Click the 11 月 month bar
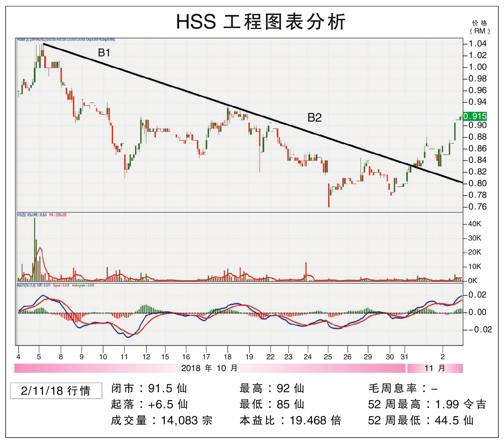This screenshot has width=504, height=443. point(435,368)
